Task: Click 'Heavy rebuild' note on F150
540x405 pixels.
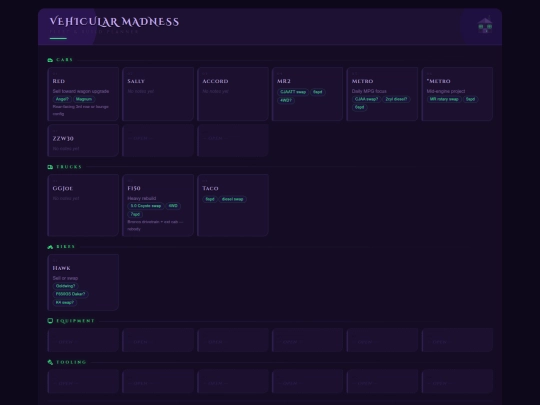Action: tap(142, 198)
